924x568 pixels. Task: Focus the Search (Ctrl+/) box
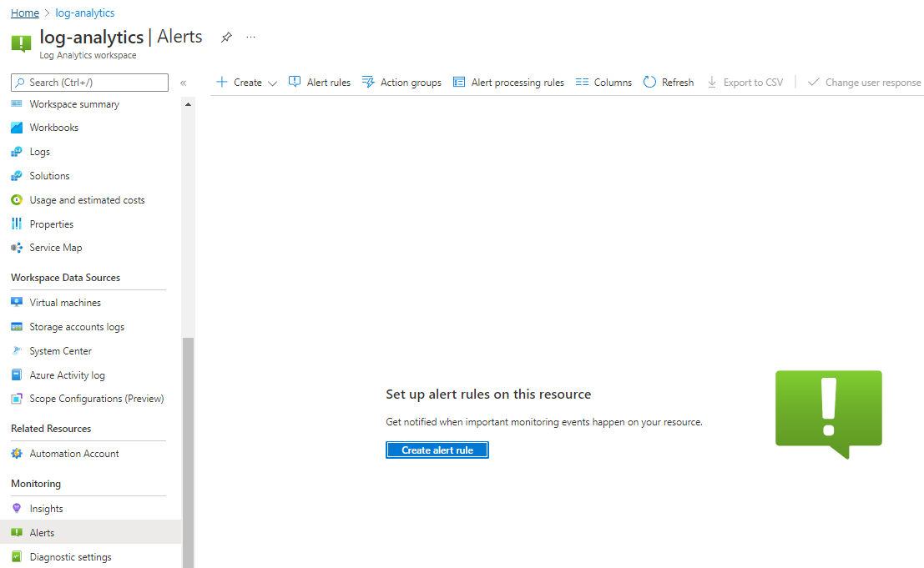click(89, 83)
